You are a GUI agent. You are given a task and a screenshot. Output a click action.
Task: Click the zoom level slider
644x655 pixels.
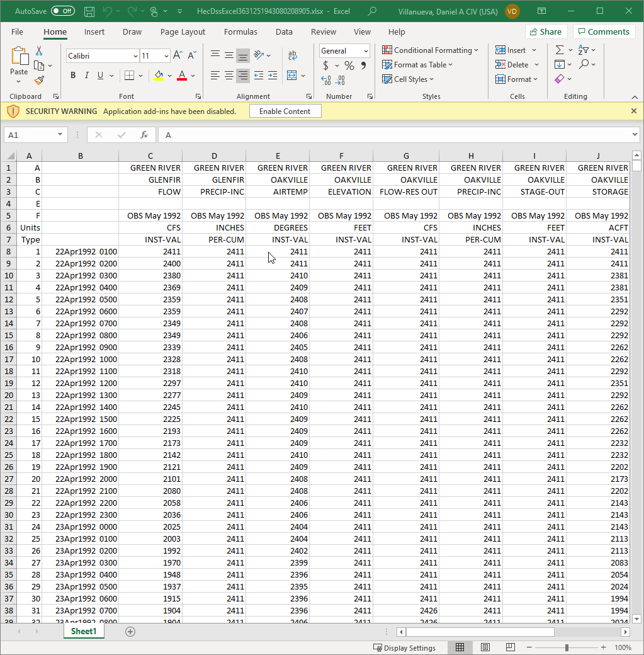click(567, 647)
